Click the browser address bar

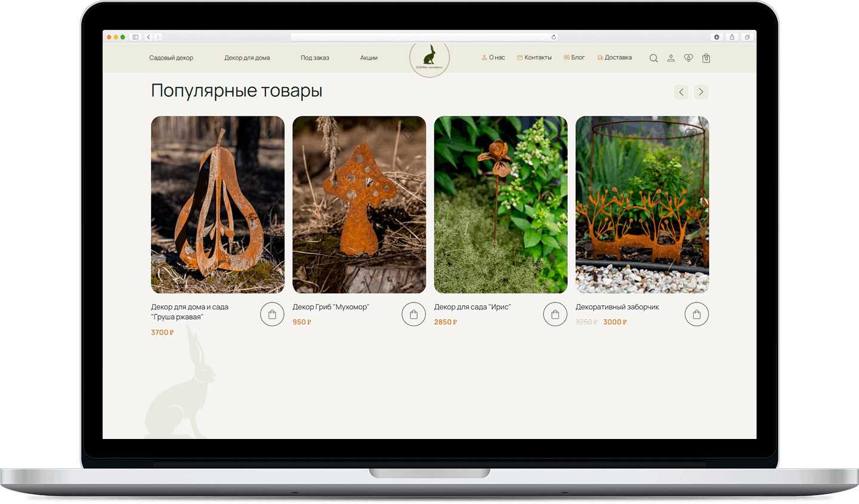[x=424, y=37]
